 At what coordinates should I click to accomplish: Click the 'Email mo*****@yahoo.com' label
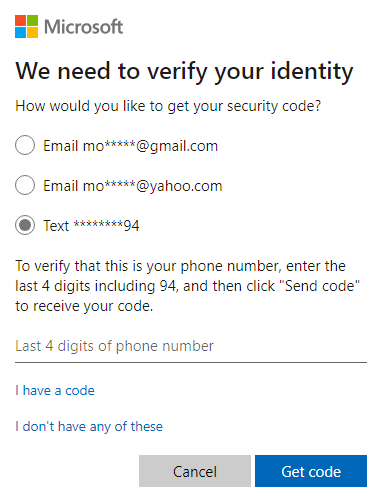pos(133,186)
